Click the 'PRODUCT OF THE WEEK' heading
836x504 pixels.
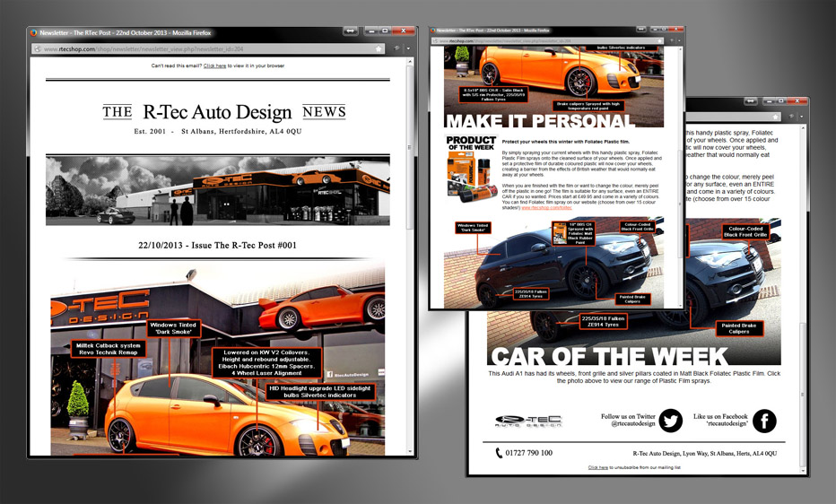(x=471, y=143)
